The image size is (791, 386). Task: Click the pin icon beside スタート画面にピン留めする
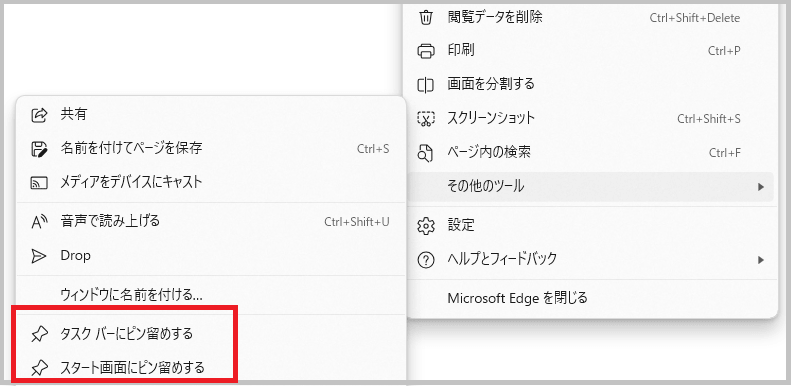[39, 368]
